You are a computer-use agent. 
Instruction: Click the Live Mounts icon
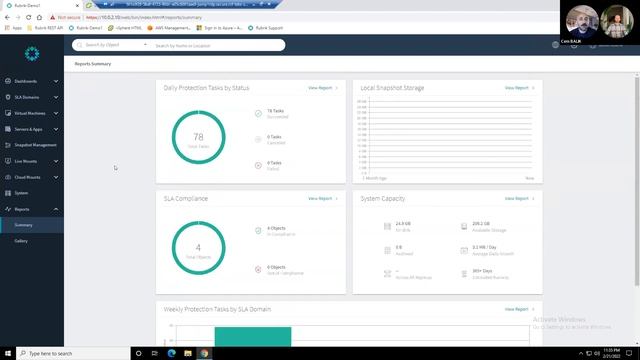pos(8,161)
